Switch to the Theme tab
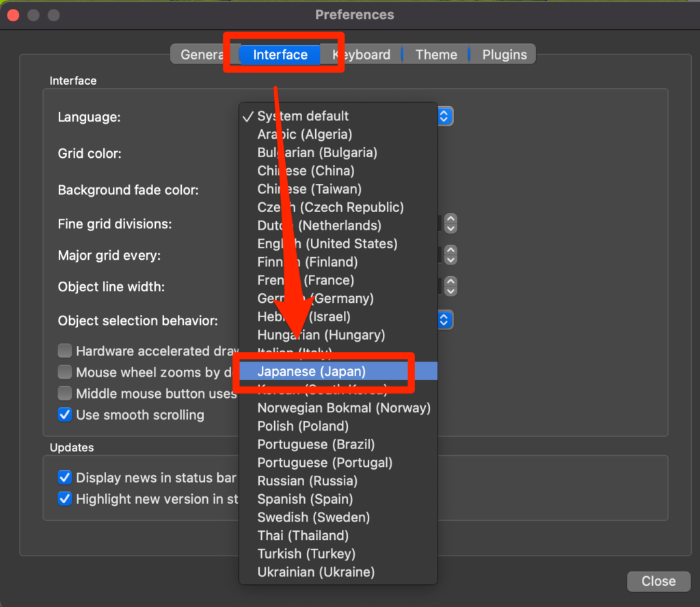The height and width of the screenshot is (607, 700). point(436,55)
